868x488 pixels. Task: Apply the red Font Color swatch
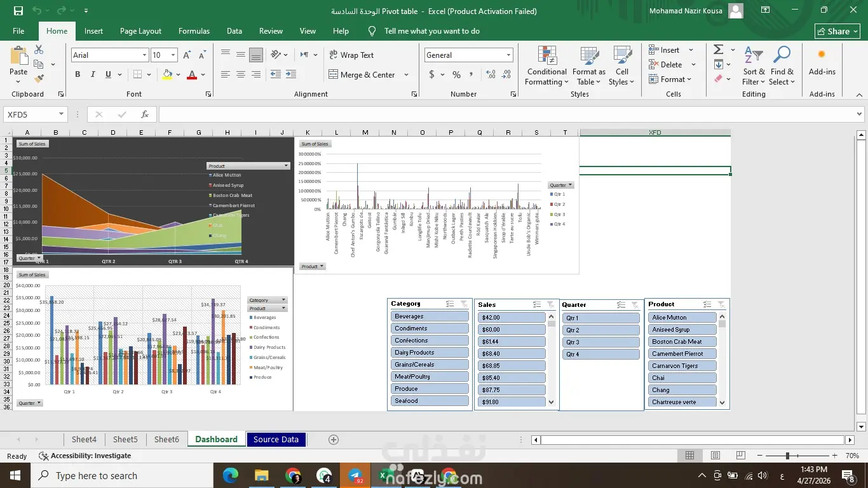(192, 74)
